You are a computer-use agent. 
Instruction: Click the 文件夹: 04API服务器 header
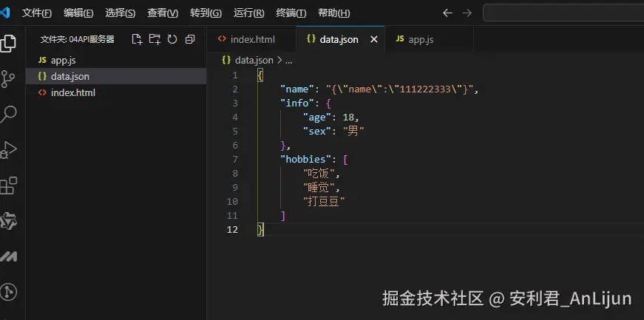[77, 39]
